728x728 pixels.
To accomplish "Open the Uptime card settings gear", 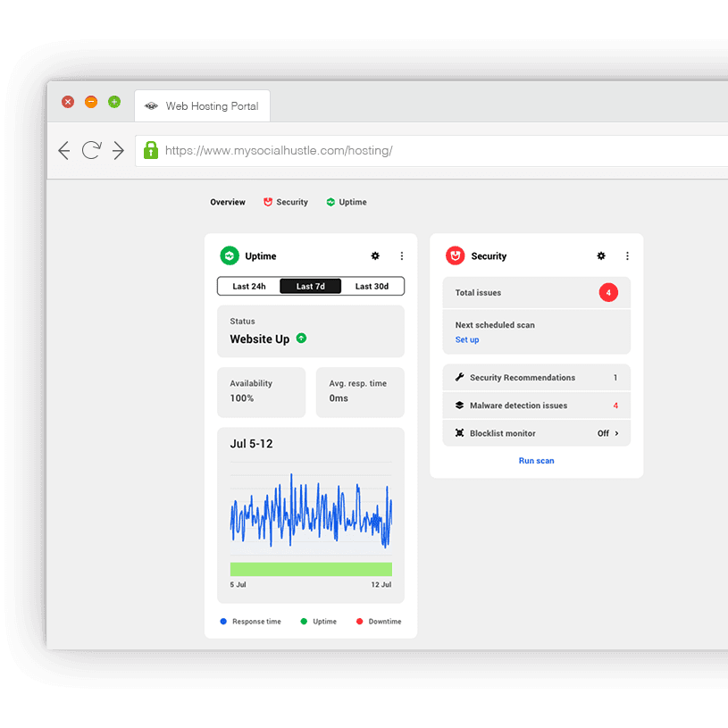I will [x=375, y=255].
